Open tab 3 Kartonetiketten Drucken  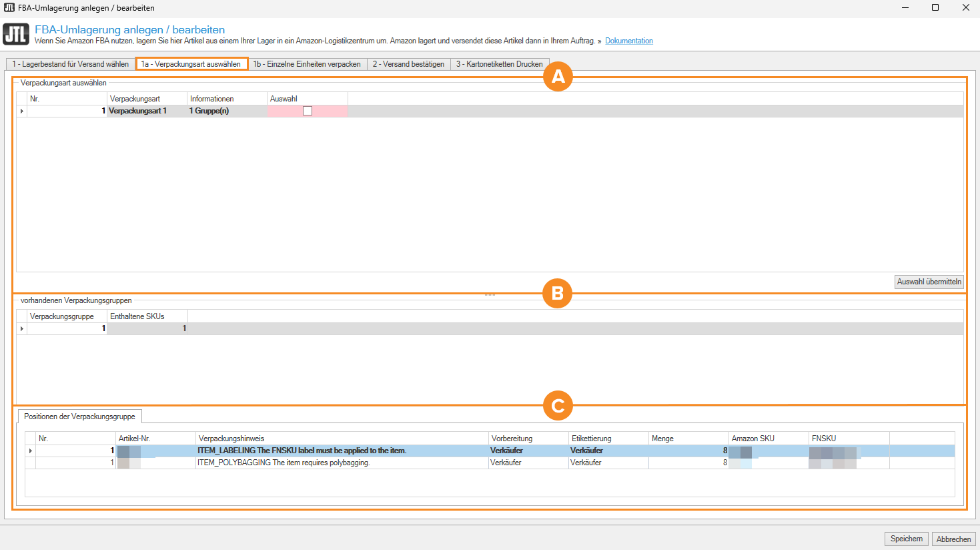click(x=499, y=64)
